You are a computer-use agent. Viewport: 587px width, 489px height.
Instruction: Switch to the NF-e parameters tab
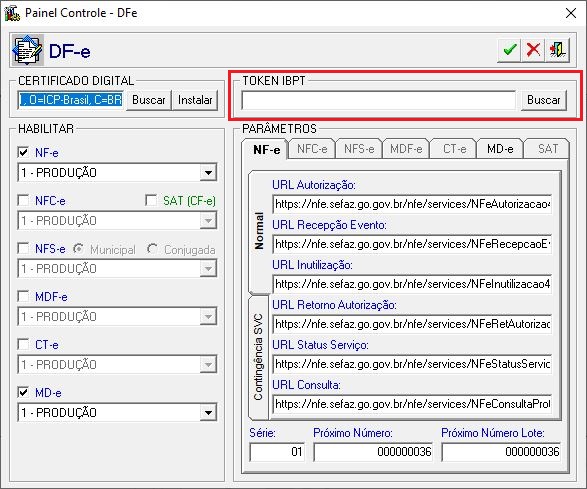266,149
